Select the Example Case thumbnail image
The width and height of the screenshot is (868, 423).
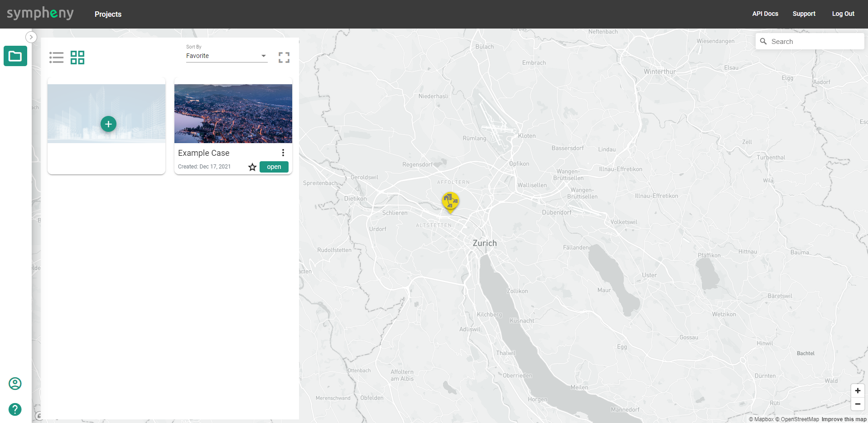[233, 114]
